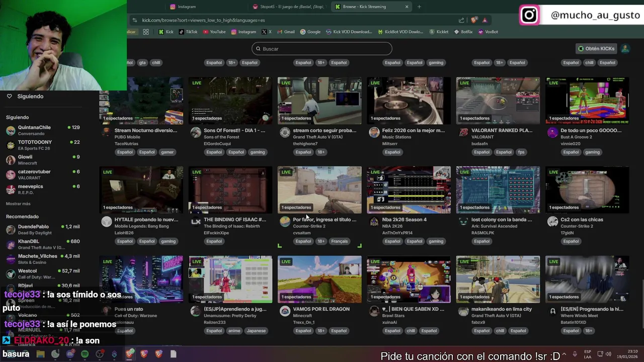Open the Kick VOD Download bookmark
Viewport: 644px width, 362px height.
click(349, 32)
